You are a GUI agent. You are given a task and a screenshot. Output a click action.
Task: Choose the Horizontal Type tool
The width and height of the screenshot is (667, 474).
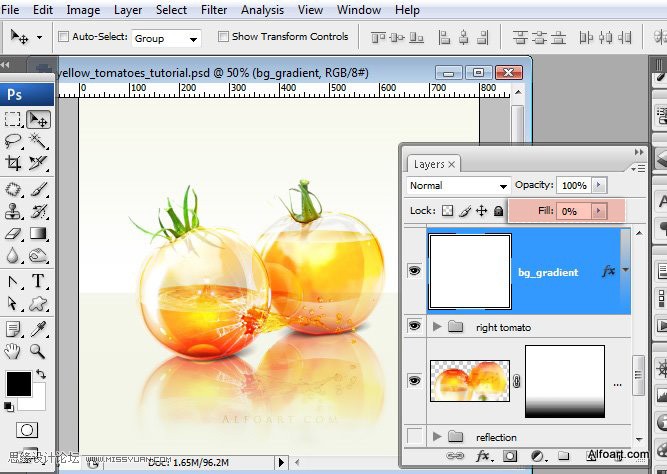point(38,281)
